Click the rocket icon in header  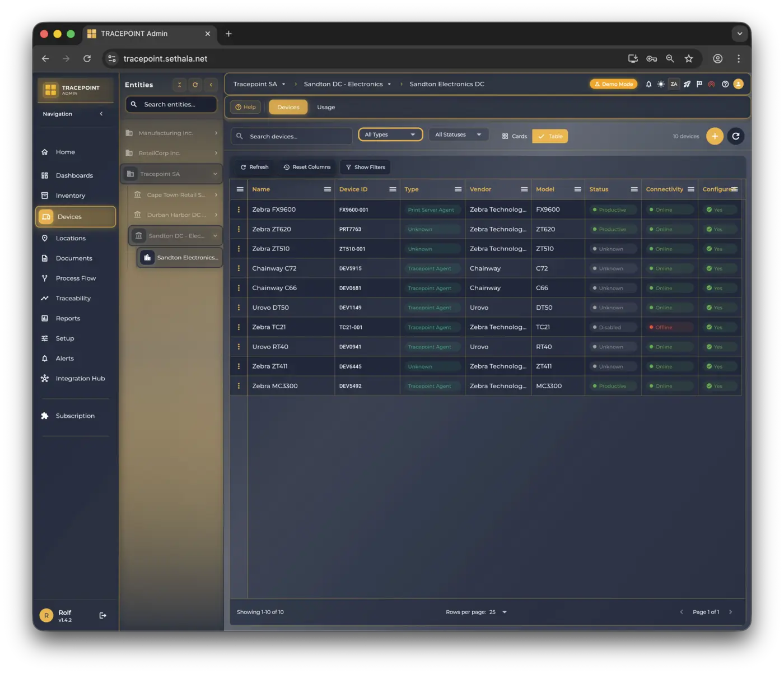pyautogui.click(x=687, y=84)
